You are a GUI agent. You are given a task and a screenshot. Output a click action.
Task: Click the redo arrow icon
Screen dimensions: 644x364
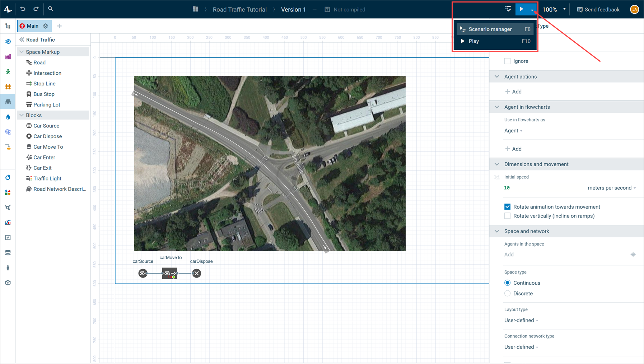(x=36, y=9)
